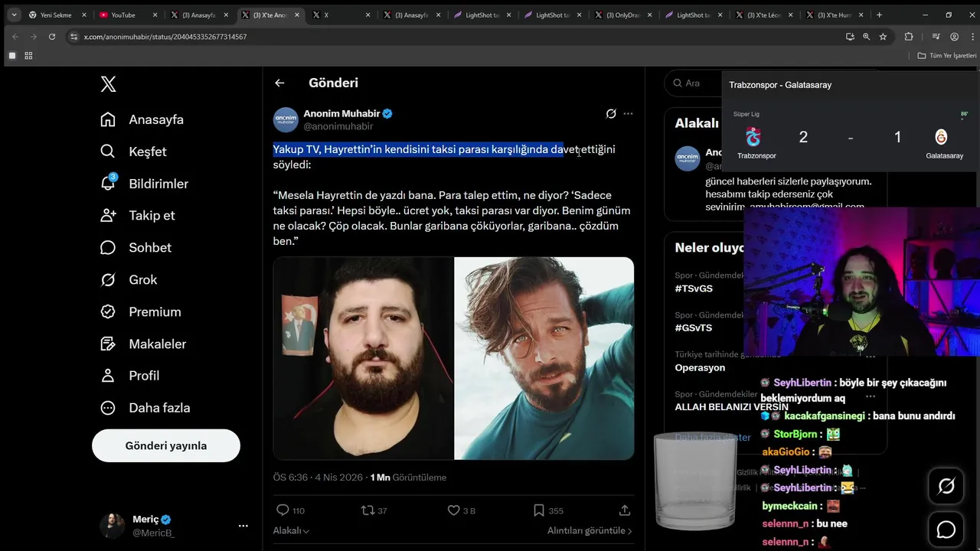980x551 pixels.
Task: Click install app icon in address bar
Action: (x=850, y=36)
